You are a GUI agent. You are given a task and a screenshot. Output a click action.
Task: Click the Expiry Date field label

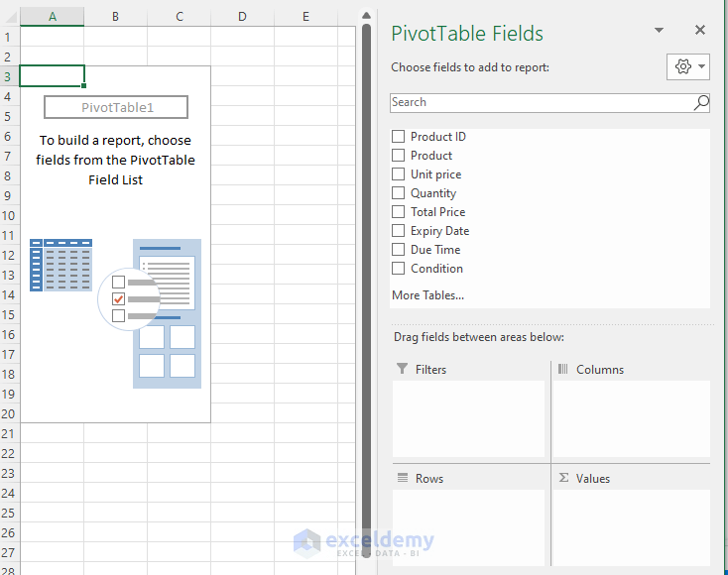[x=439, y=231]
